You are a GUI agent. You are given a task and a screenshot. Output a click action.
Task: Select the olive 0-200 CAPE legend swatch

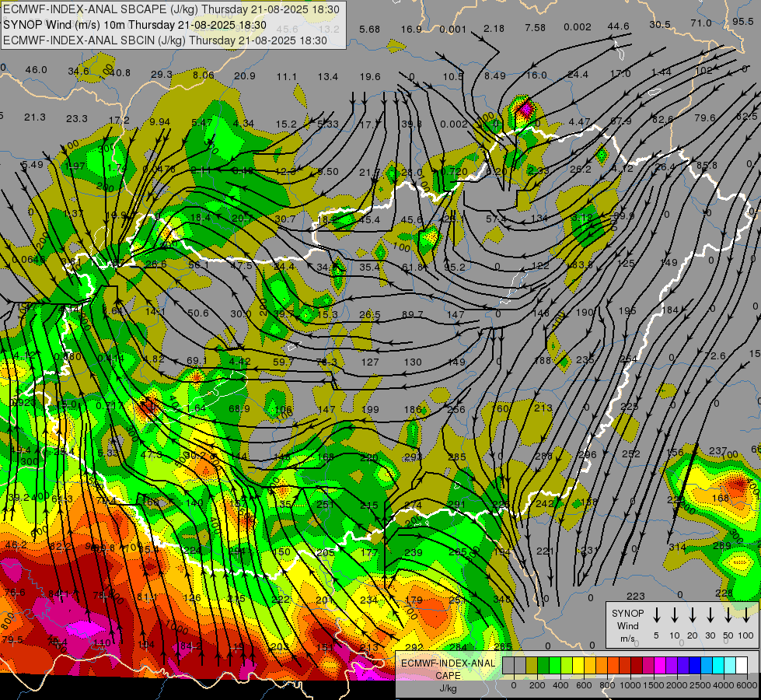point(532,665)
